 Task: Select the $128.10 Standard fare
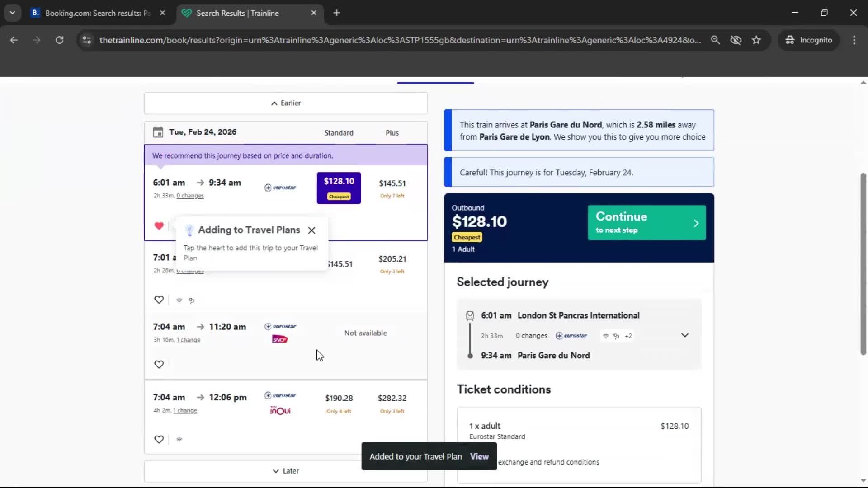click(x=339, y=188)
